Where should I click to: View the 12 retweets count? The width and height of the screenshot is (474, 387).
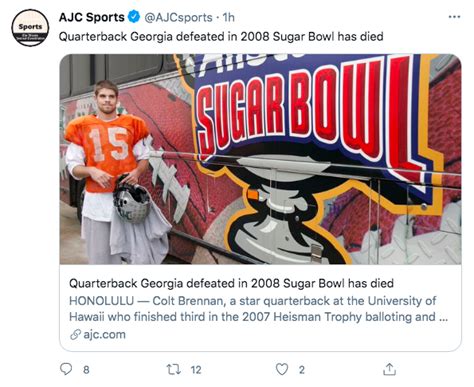click(196, 370)
